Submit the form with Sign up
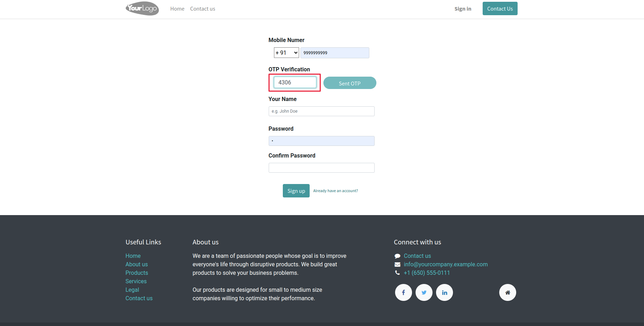Image resolution: width=644 pixels, height=326 pixels. [x=296, y=191]
